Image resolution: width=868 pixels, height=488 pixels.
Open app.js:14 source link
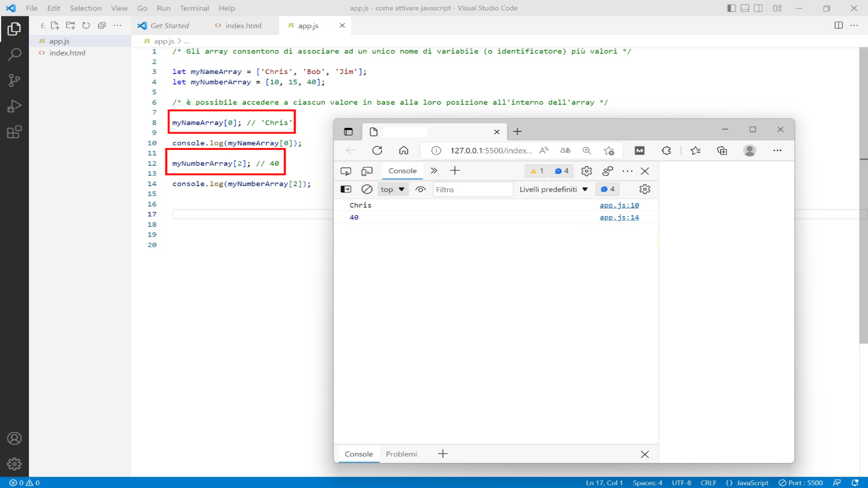[x=619, y=217]
